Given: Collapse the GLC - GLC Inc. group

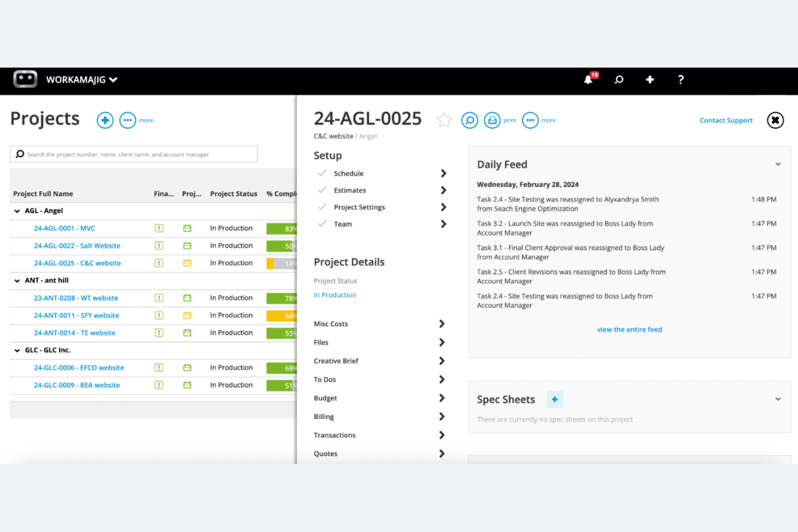Looking at the screenshot, I should 17,350.
